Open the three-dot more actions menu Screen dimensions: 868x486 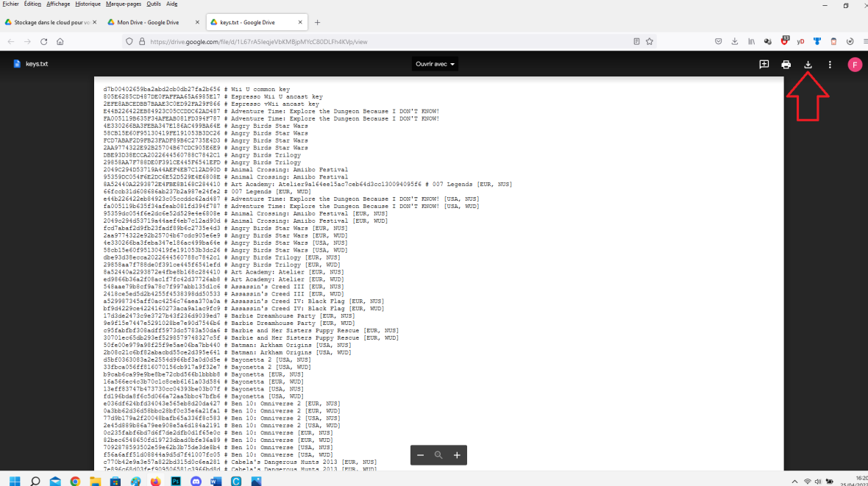830,65
